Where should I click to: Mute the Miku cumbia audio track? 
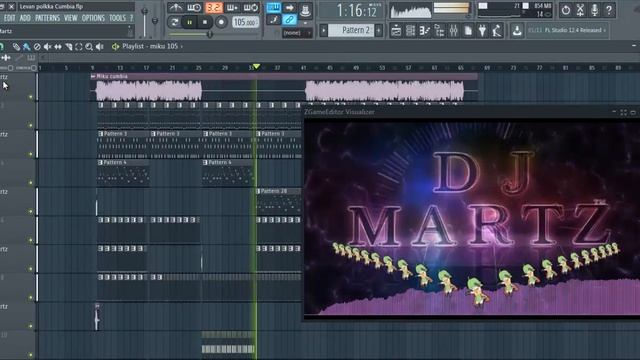tap(30, 97)
